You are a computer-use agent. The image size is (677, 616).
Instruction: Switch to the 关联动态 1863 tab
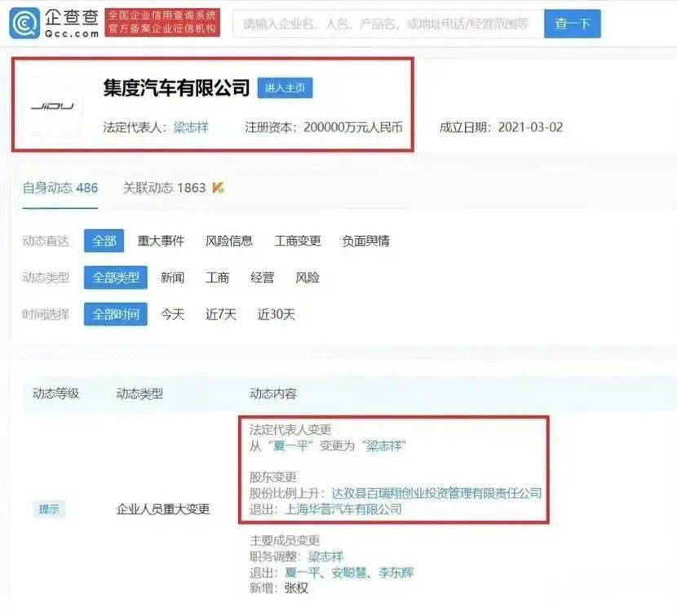164,188
